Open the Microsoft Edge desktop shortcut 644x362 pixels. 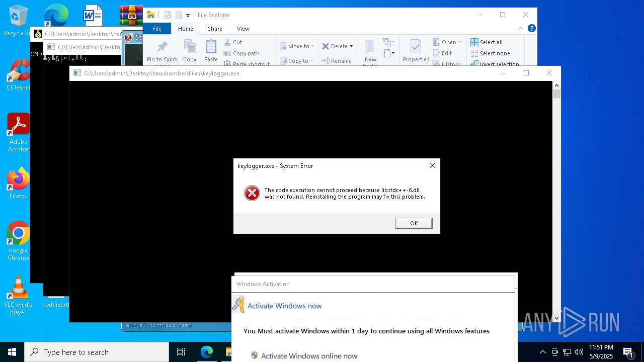click(56, 15)
